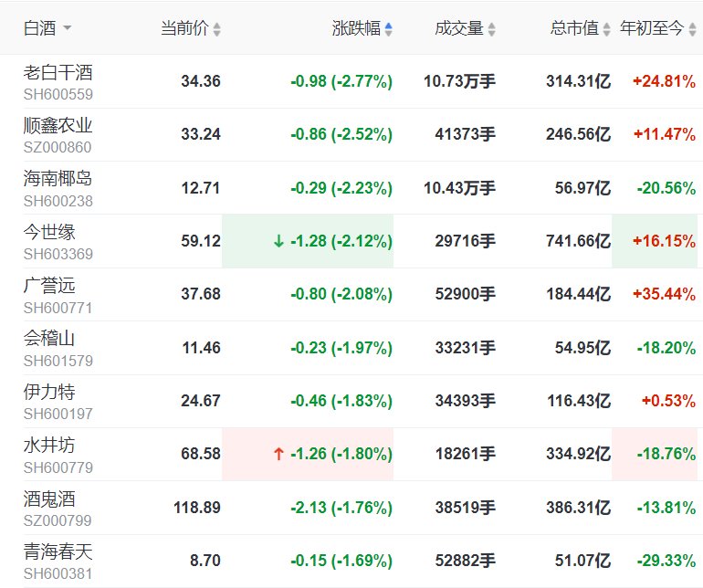The height and width of the screenshot is (588, 703).
Task: Open stock 伊力特
Action: pos(49,392)
